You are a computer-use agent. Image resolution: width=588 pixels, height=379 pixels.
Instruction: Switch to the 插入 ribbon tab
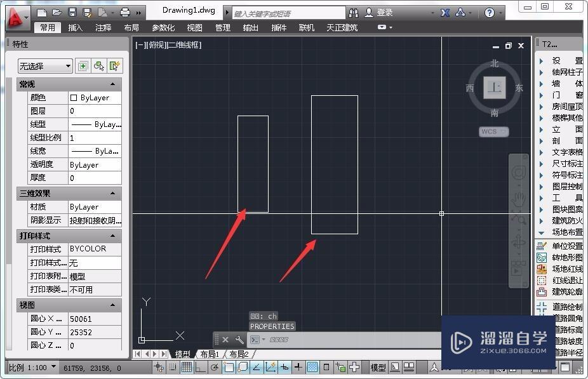pos(75,28)
